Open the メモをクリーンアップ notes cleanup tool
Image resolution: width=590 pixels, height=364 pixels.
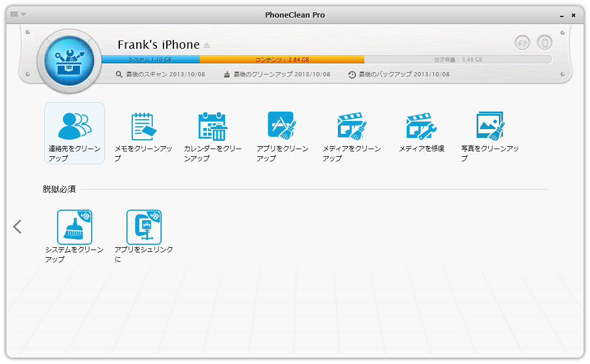pos(143,137)
